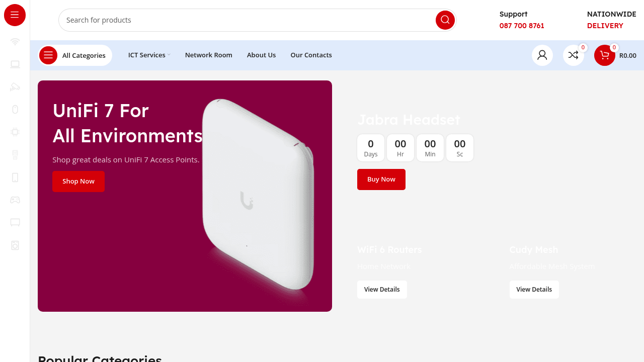
Task: Open the processor chip category icon
Action: [x=15, y=132]
